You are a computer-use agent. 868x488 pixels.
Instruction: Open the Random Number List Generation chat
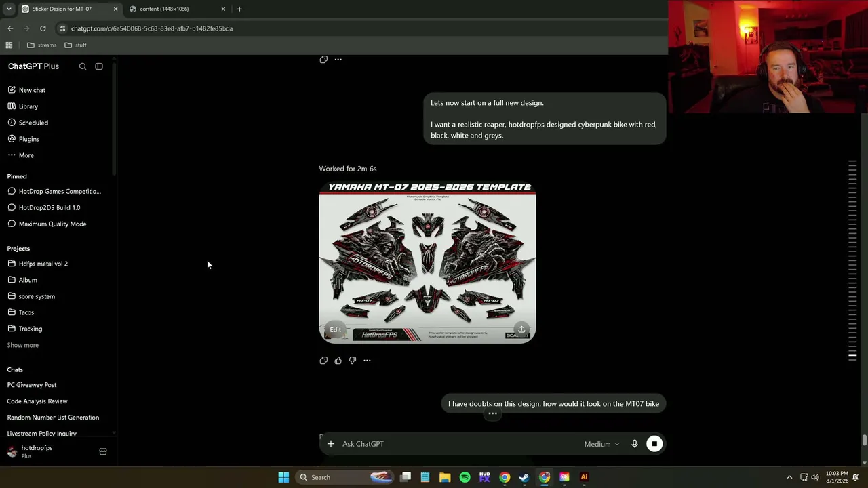53,418
